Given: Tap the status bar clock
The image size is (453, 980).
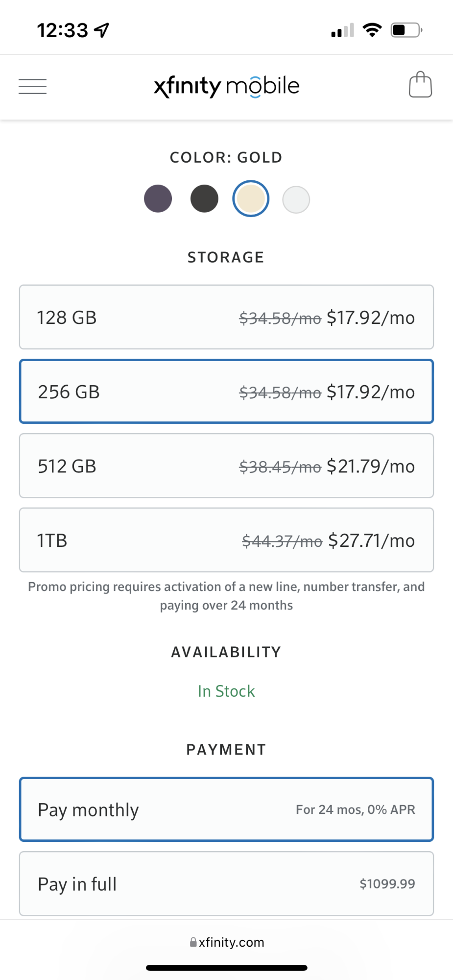Looking at the screenshot, I should click(x=62, y=30).
